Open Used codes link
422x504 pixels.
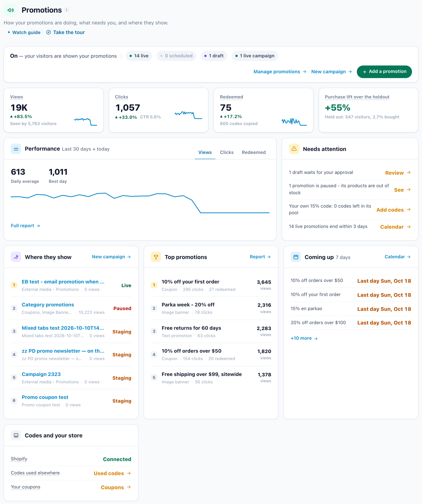pos(112,473)
